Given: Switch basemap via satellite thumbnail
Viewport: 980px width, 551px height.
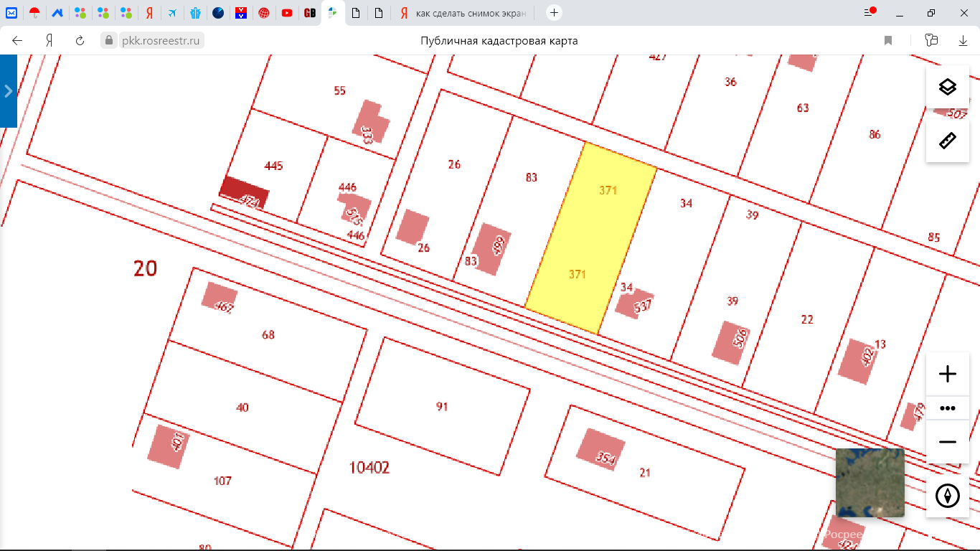Looking at the screenshot, I should pos(870,482).
